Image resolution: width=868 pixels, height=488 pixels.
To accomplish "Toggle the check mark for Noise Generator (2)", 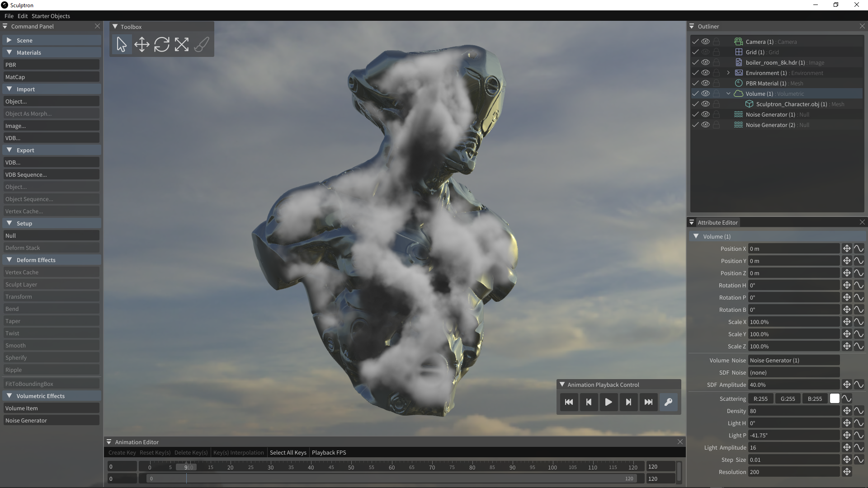I will tap(695, 125).
